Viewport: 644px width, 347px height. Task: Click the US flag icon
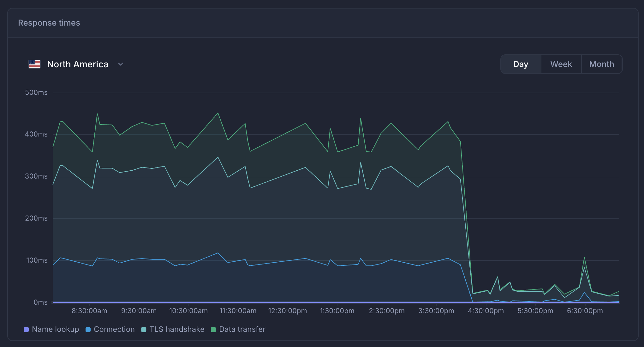tap(34, 64)
